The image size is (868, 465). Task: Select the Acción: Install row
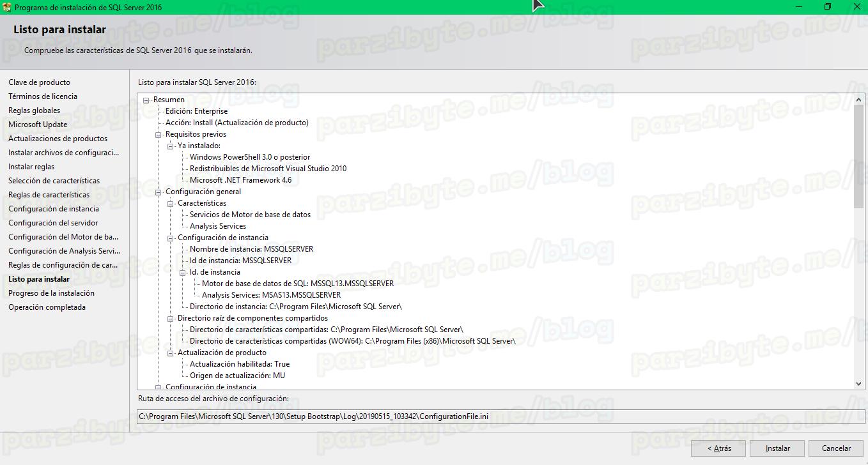tap(236, 123)
